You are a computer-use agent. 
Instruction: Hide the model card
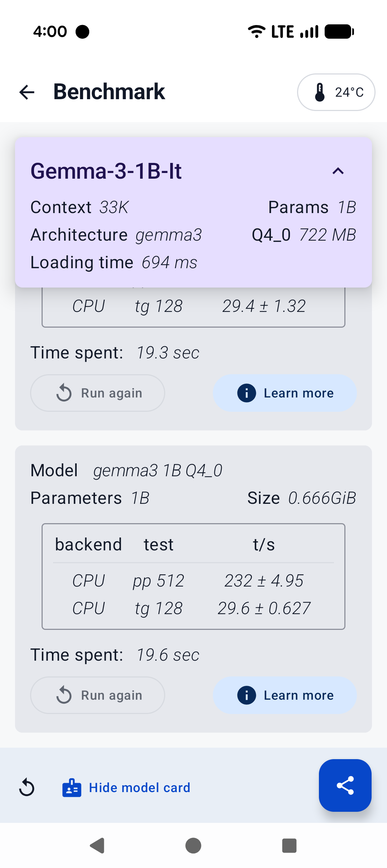[139, 788]
